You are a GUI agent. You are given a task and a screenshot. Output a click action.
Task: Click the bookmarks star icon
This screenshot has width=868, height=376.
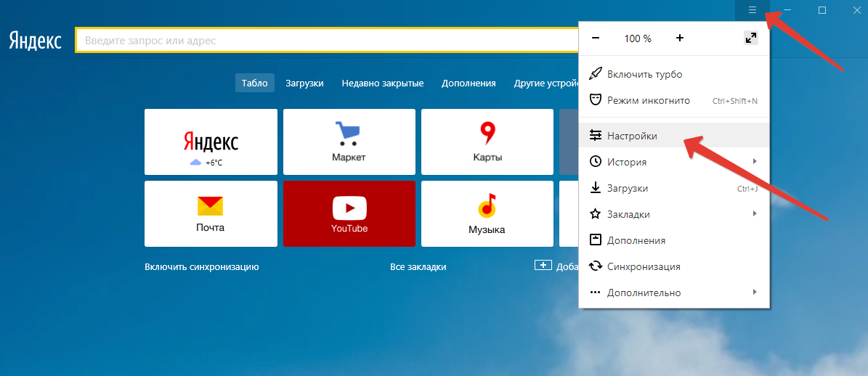(x=595, y=214)
